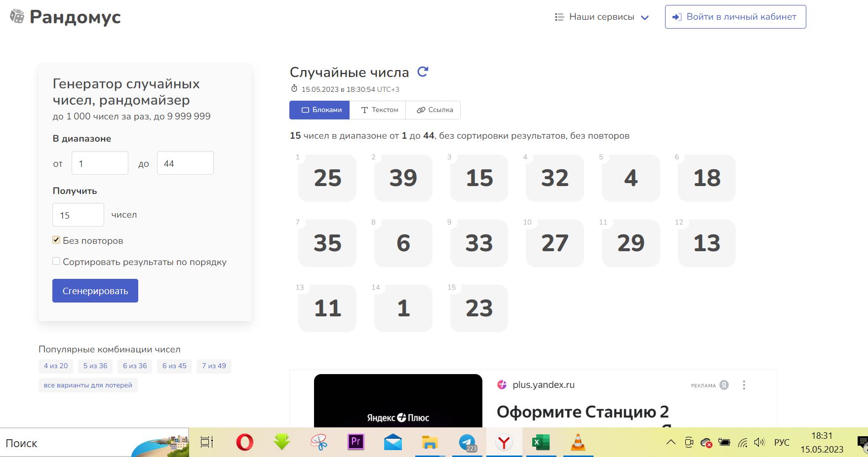Click the result block showing 35
Viewport: 868px width, 457px height.
coord(327,243)
